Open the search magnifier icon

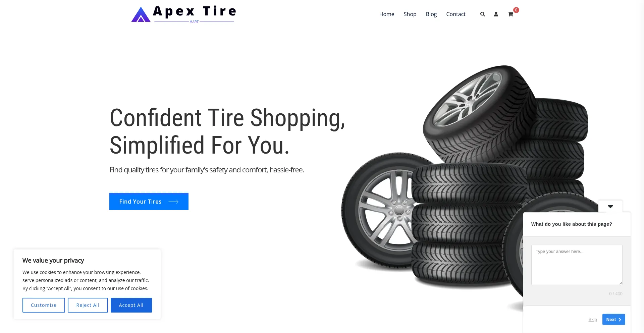[482, 14]
